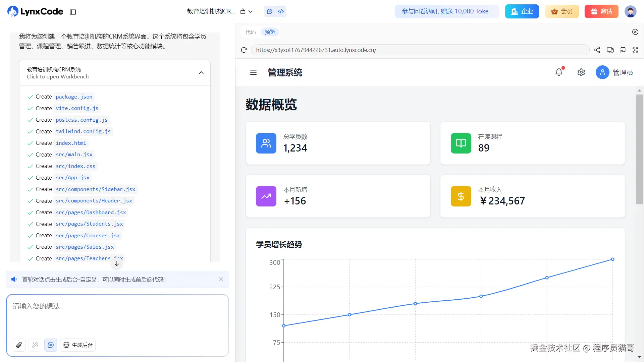The height and width of the screenshot is (362, 644).
Task: Open the device switch icon
Action: (610, 50)
